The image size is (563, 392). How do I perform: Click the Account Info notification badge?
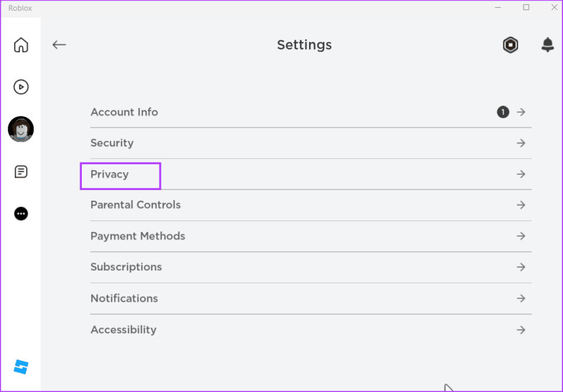[503, 112]
